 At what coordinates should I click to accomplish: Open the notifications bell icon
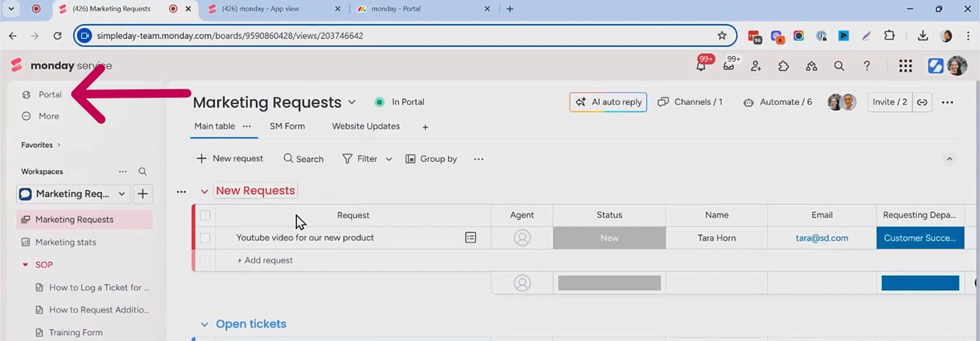point(701,66)
